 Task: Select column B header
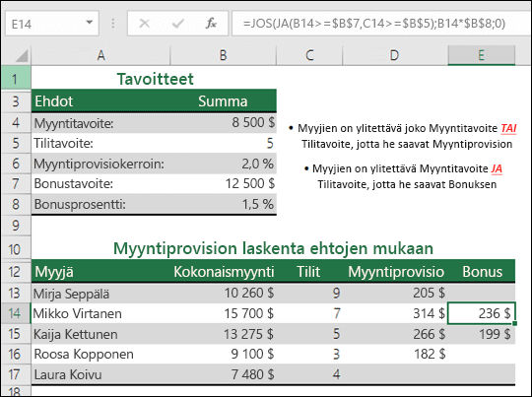(223, 55)
